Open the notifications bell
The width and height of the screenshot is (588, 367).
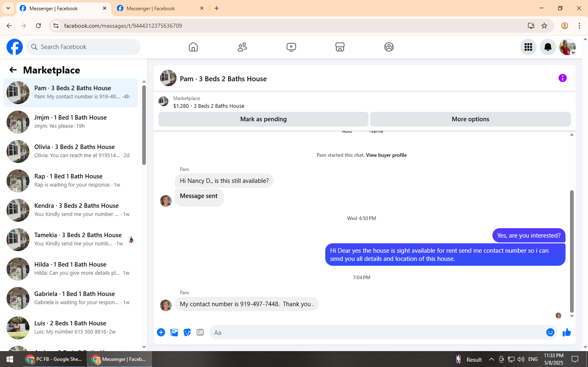tap(548, 47)
